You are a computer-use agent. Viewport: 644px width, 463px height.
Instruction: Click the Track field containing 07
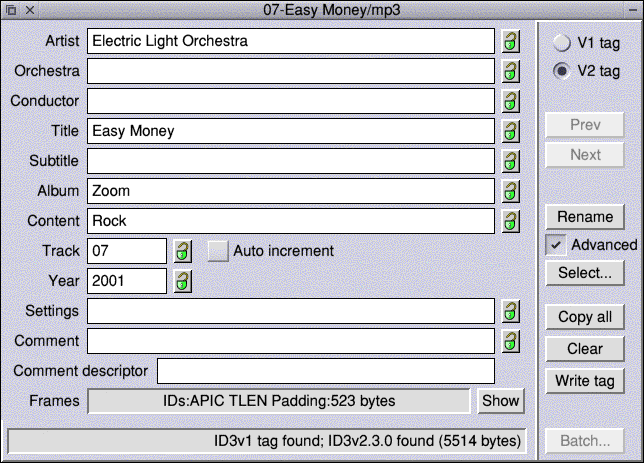pos(127,251)
